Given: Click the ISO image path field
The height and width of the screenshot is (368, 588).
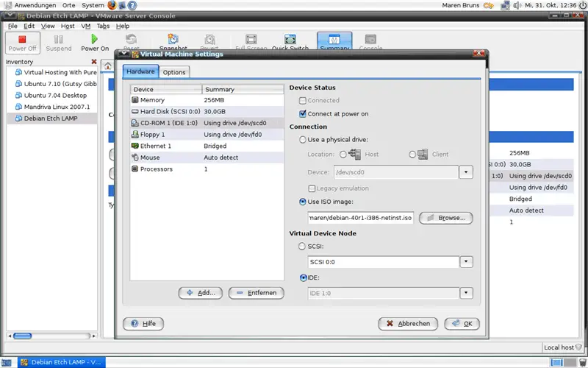Looking at the screenshot, I should pos(360,218).
